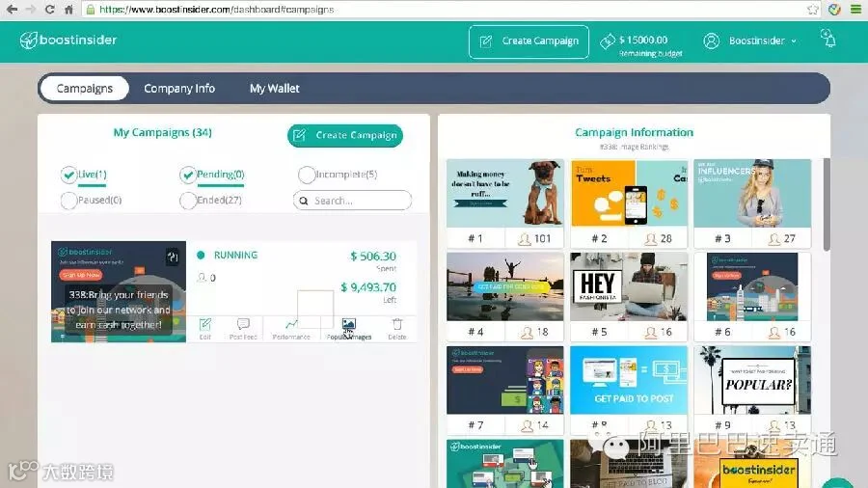This screenshot has width=868, height=488.
Task: Open the browser hamburger menu
Action: (855, 10)
